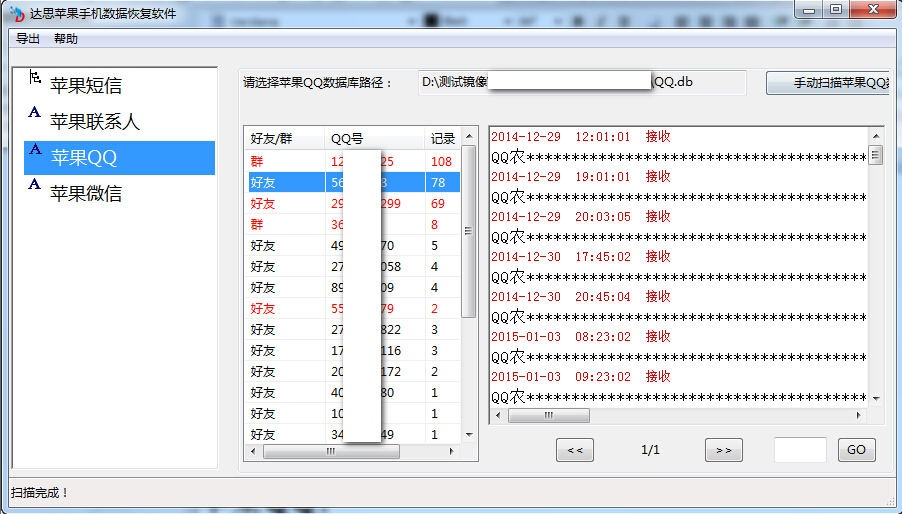The image size is (902, 514).
Task: Click the 1/1 page indicator
Action: coord(650,450)
